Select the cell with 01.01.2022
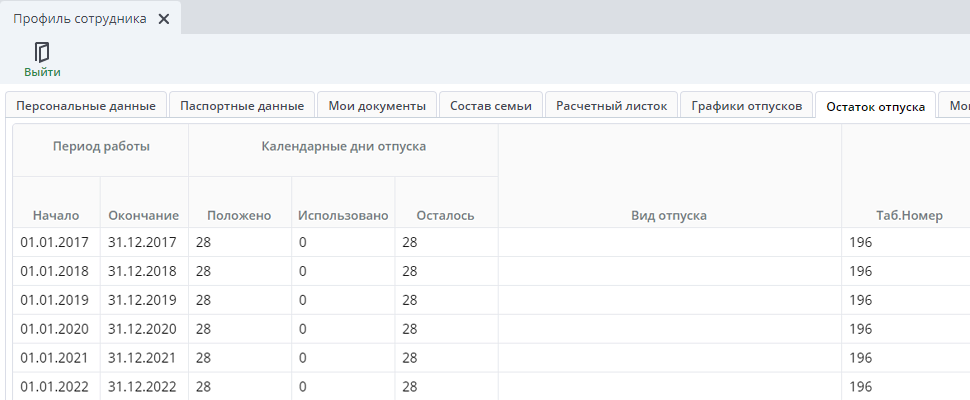The height and width of the screenshot is (400, 970). tap(56, 386)
